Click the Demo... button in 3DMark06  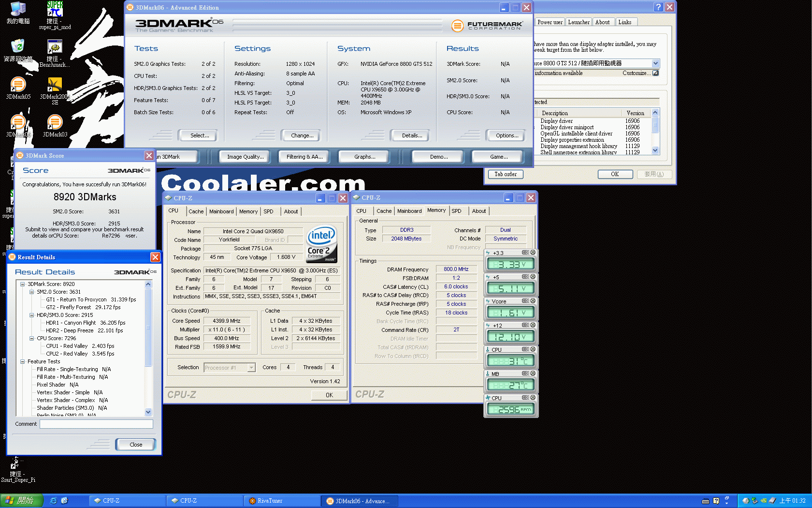click(x=438, y=157)
